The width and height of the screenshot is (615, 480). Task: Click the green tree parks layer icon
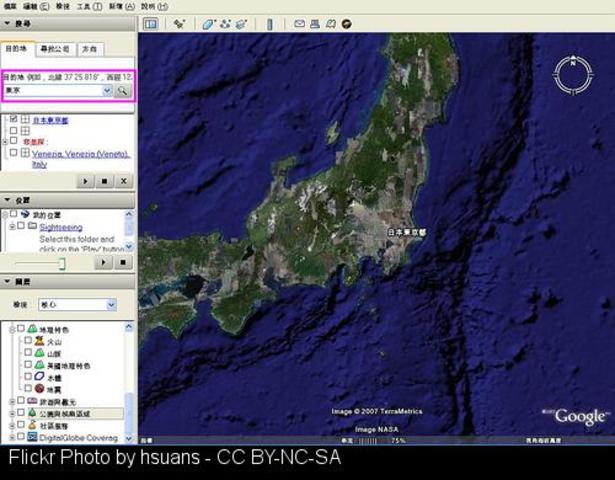[32, 413]
